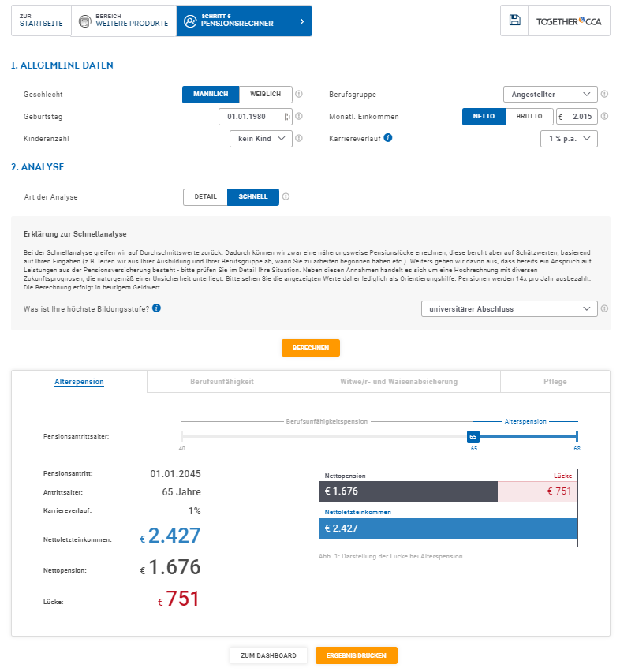Click Ergebnis drucken button
The height and width of the screenshot is (672, 635).
click(x=356, y=655)
